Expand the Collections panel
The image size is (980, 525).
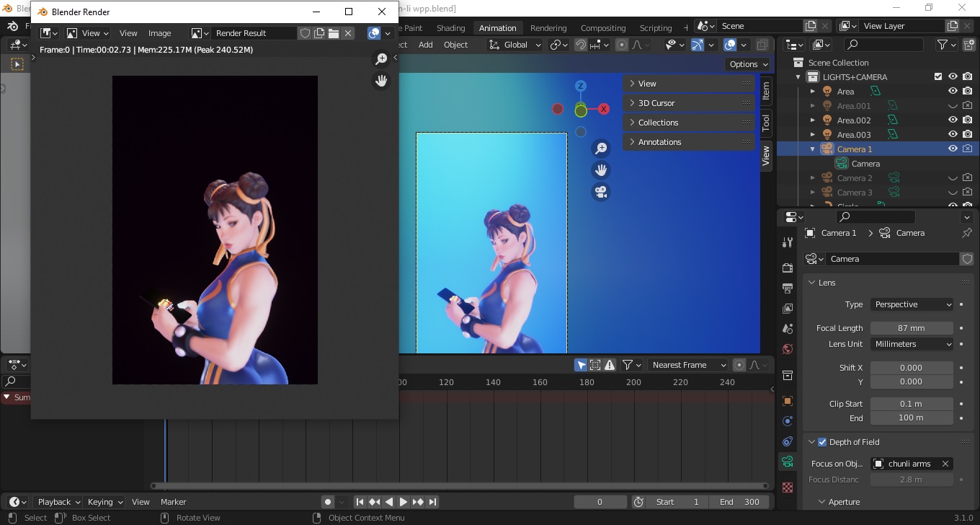689,123
